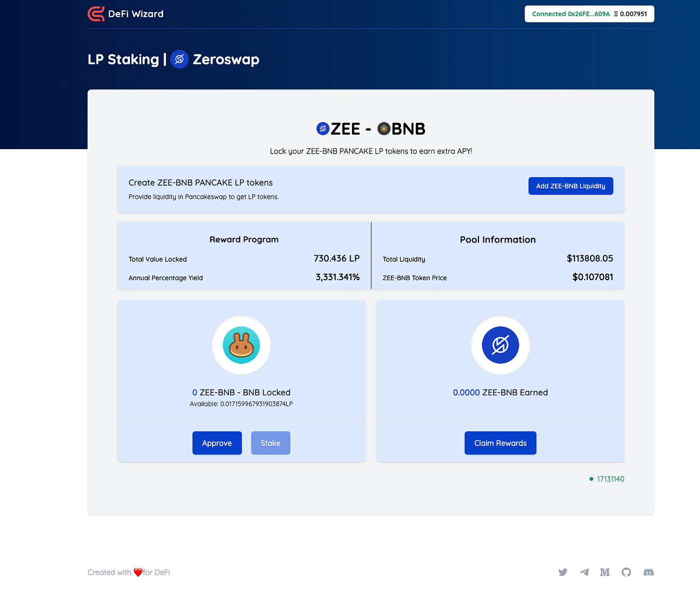Click the BNB coin icon in the pair title
This screenshot has width=700, height=594.
[384, 129]
